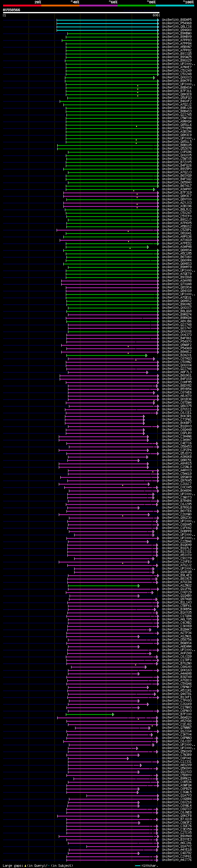Select the green alignment bar for B2A2X1
The image size is (197, 868).
point(107,355)
